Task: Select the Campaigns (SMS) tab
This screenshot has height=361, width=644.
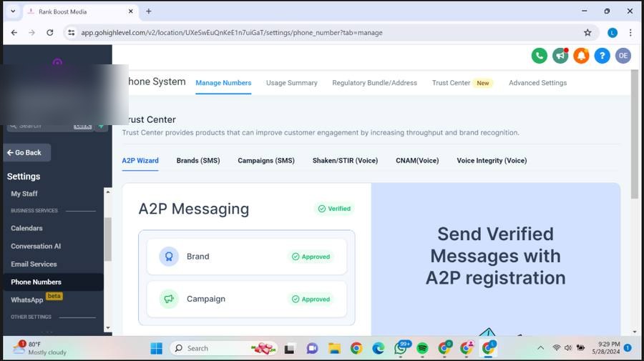Action: tap(266, 161)
